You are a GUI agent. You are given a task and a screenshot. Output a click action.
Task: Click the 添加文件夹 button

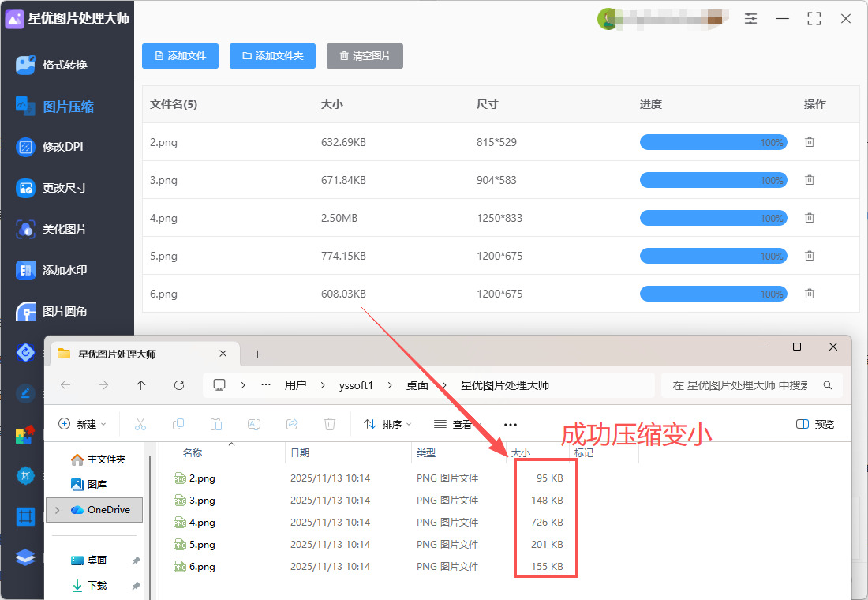[x=272, y=56]
